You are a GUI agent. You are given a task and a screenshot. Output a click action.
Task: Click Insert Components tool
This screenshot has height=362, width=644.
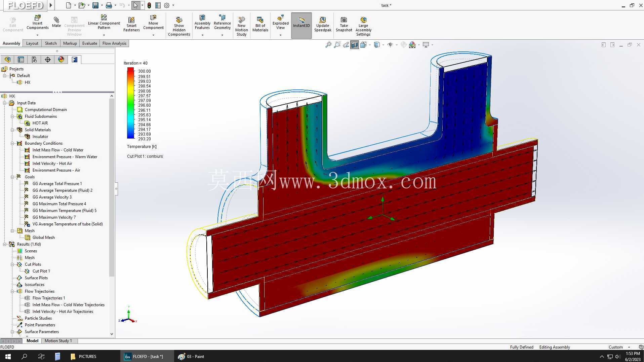[38, 22]
